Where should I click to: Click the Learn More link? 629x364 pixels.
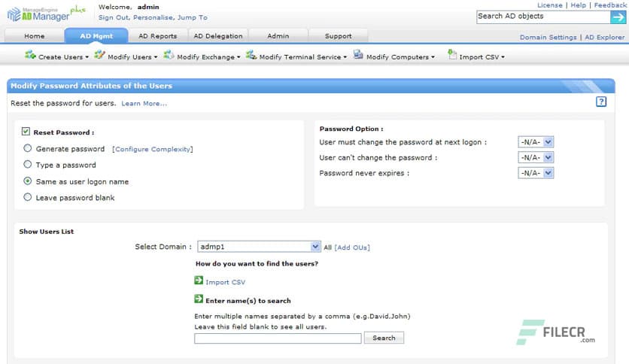coord(144,104)
